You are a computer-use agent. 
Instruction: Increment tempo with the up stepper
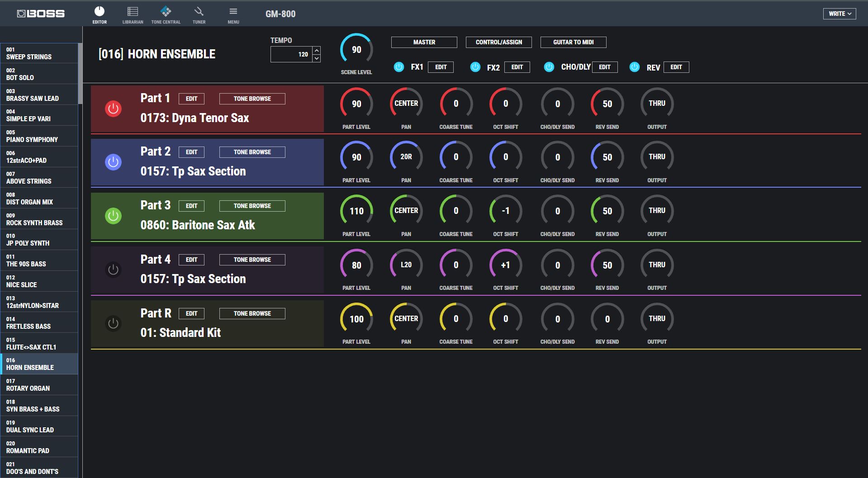(x=316, y=51)
